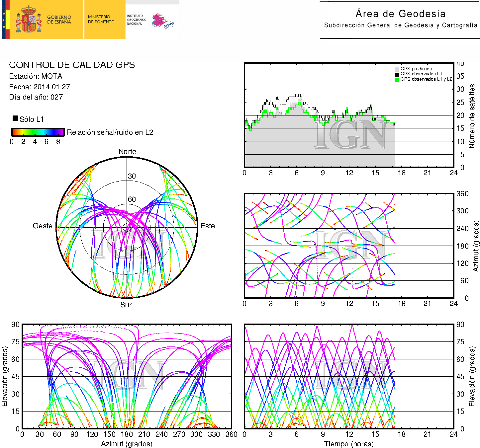The image size is (480, 448).
Task: Click the Estación: MOTA label
Action: [36, 76]
